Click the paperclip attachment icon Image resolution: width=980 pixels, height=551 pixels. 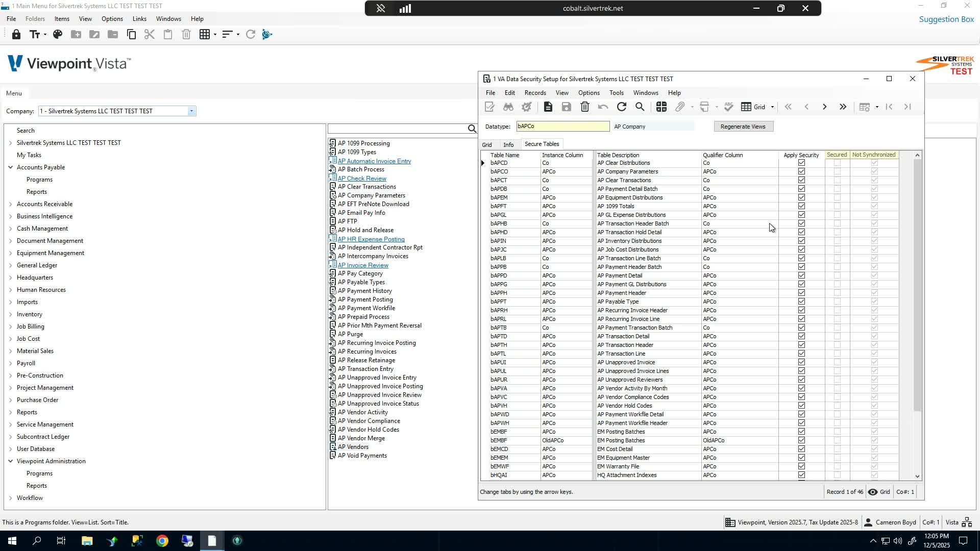[x=680, y=107]
